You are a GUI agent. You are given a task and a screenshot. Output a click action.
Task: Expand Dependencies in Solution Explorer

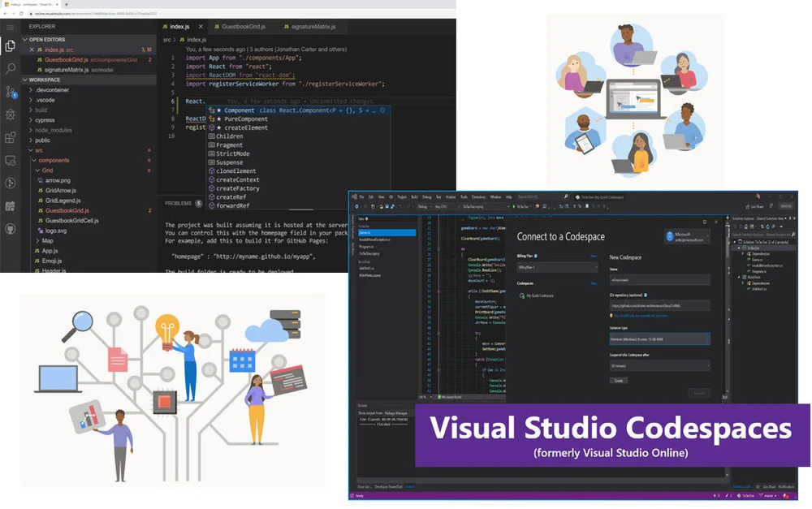click(743, 253)
